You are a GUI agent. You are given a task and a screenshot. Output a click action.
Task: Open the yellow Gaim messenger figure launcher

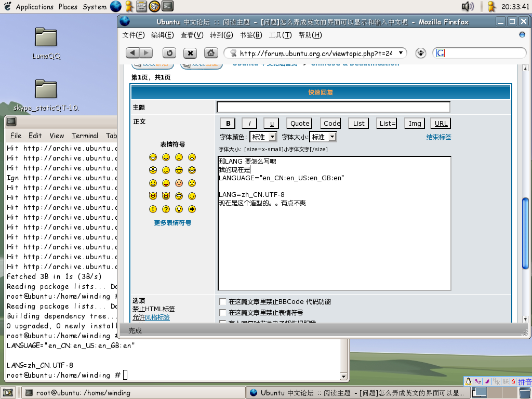click(129, 6)
